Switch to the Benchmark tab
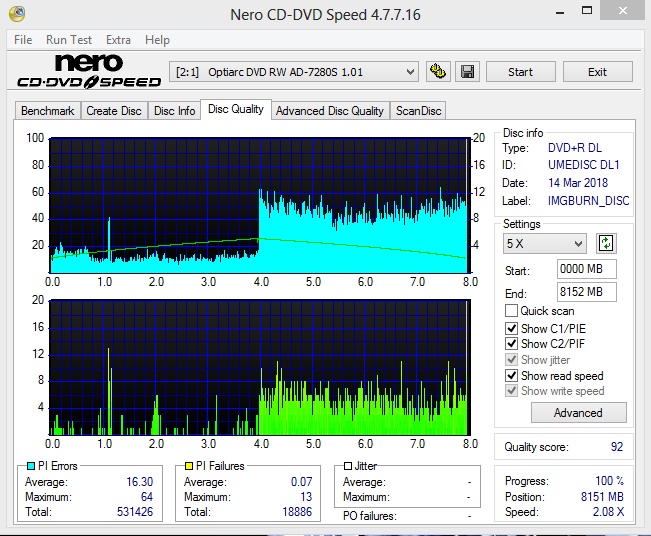 (48, 111)
